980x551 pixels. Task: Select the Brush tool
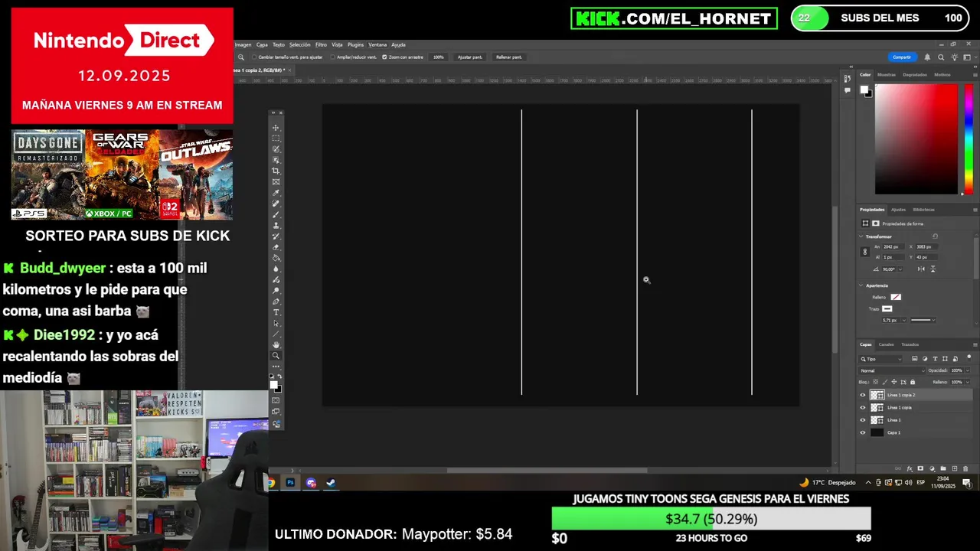click(x=276, y=214)
